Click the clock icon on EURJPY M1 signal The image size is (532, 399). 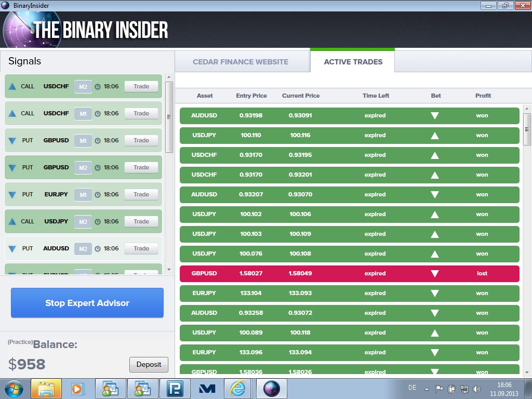(98, 195)
